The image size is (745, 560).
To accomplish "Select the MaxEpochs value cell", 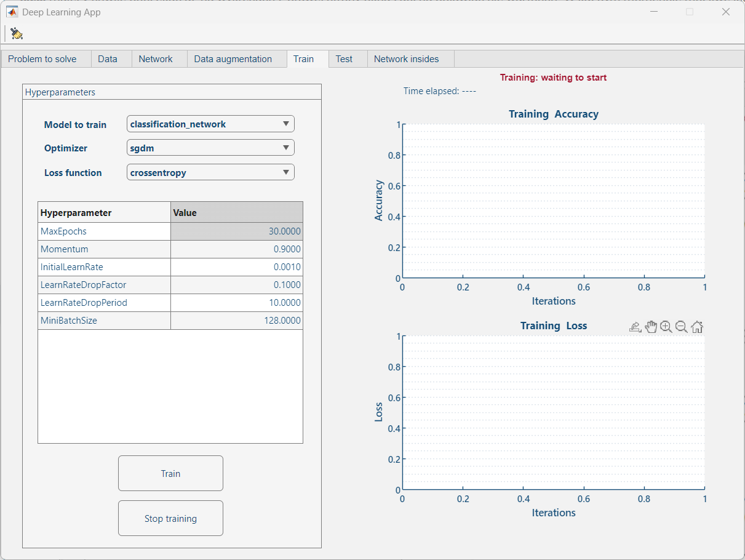I will click(236, 232).
